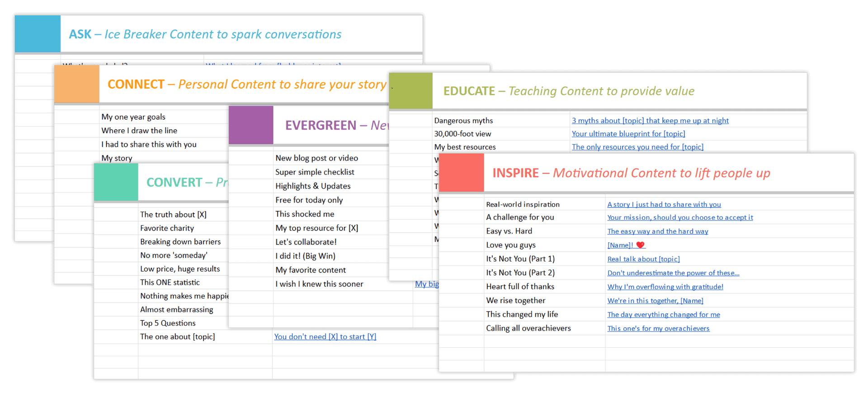This screenshot has width=868, height=393.
Task: Open '3 myths about [topic]' link
Action: (650, 121)
